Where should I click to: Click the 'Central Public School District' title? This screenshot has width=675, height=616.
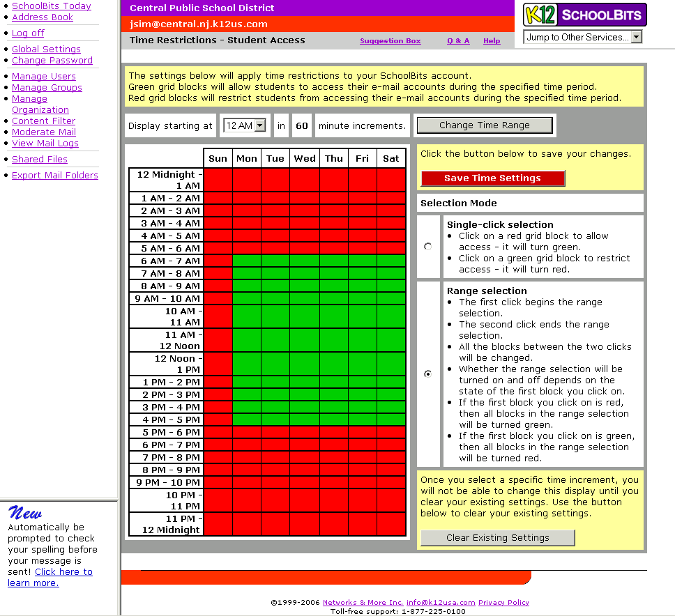click(x=202, y=8)
